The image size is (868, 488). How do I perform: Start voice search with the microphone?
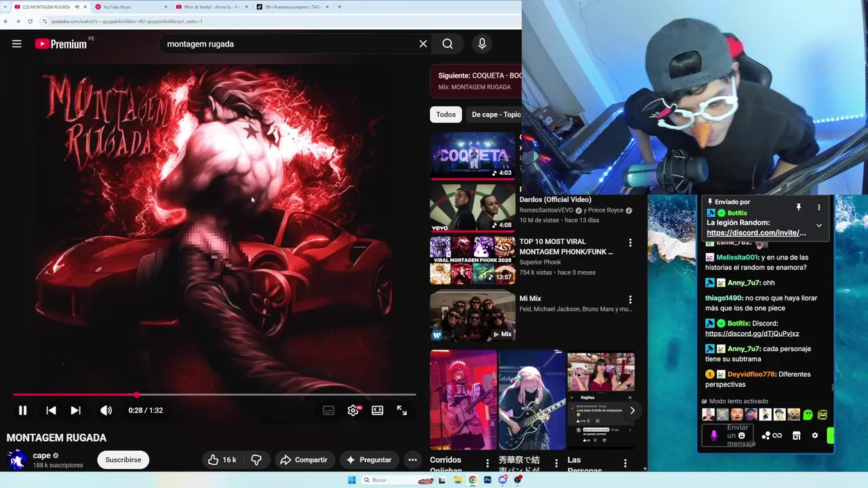coord(482,44)
